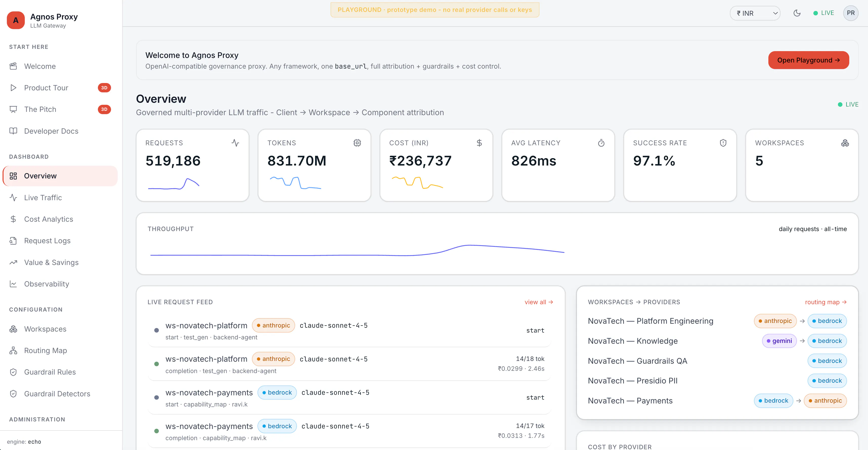
Task: Toggle dark mode with the moon icon
Action: pos(797,13)
